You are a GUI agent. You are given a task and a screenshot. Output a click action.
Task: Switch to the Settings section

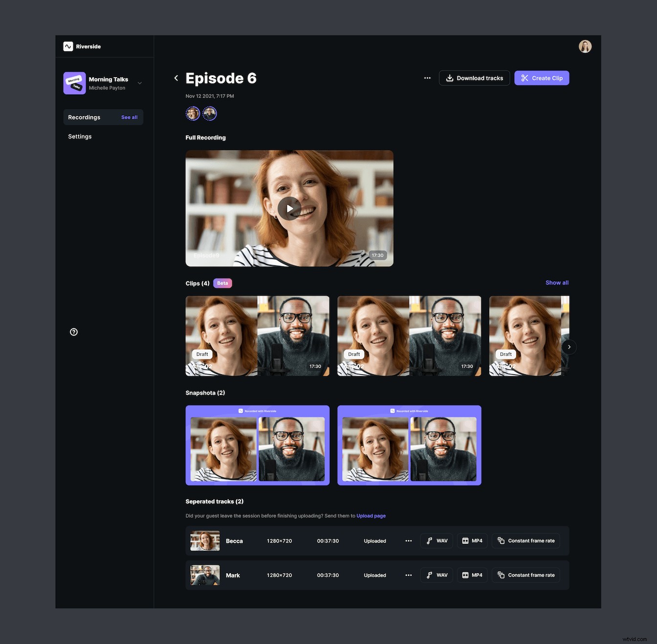point(80,136)
